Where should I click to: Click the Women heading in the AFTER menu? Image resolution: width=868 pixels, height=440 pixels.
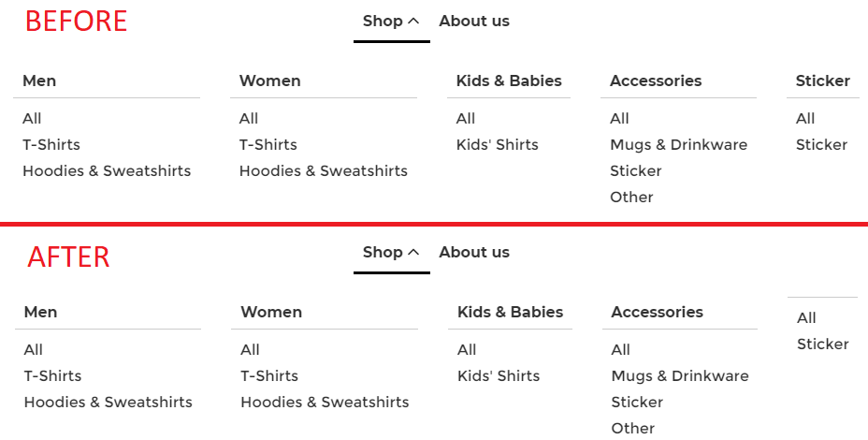point(271,313)
